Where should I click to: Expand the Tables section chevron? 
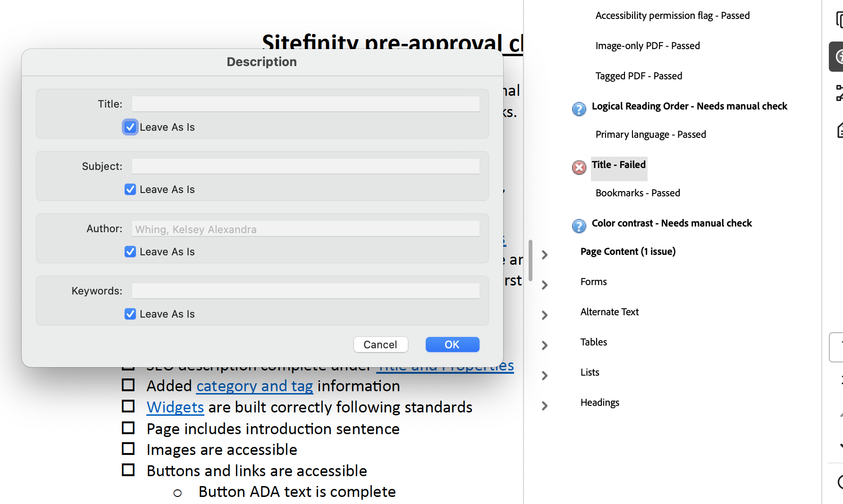point(545,345)
